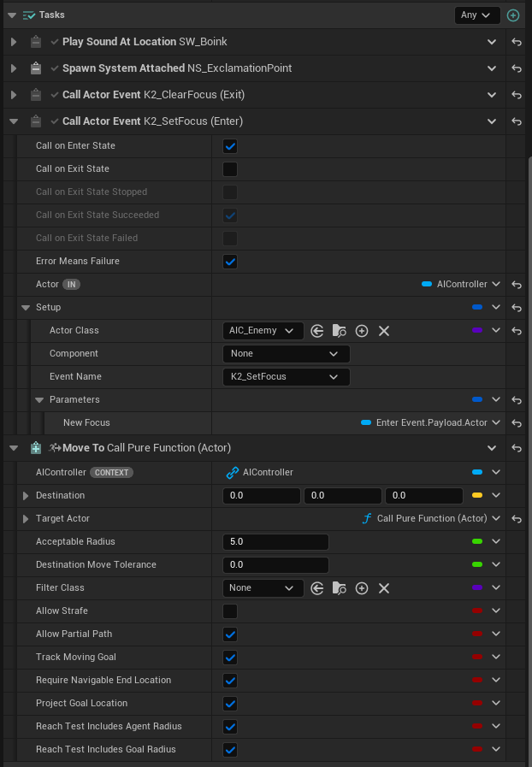Open the Event Name K2_SetFocus dropdown
532x767 pixels.
point(287,376)
